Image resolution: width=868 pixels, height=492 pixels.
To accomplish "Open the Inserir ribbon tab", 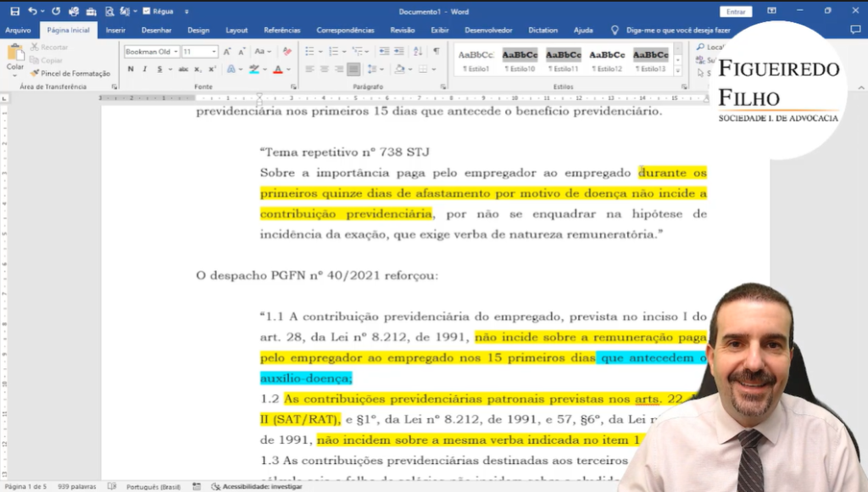I will tap(115, 30).
